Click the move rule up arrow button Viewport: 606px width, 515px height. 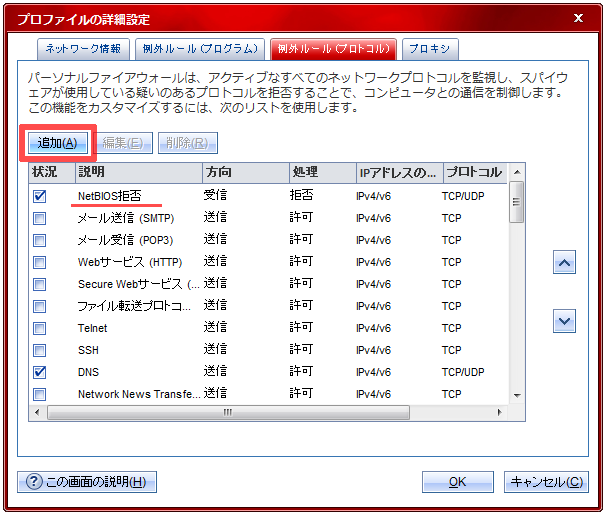point(564,262)
